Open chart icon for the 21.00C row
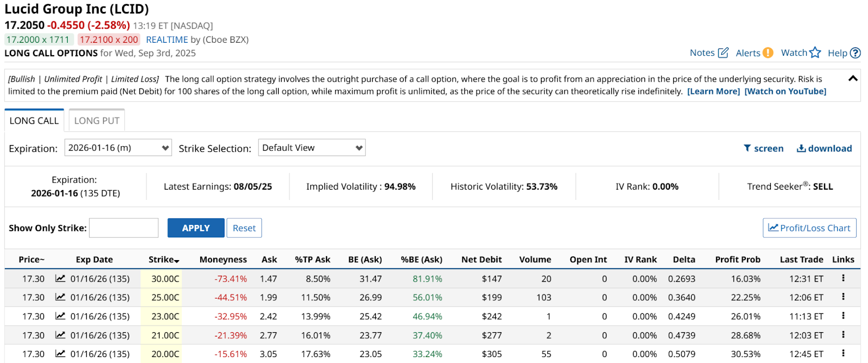Image resolution: width=868 pixels, height=363 pixels. coord(60,335)
